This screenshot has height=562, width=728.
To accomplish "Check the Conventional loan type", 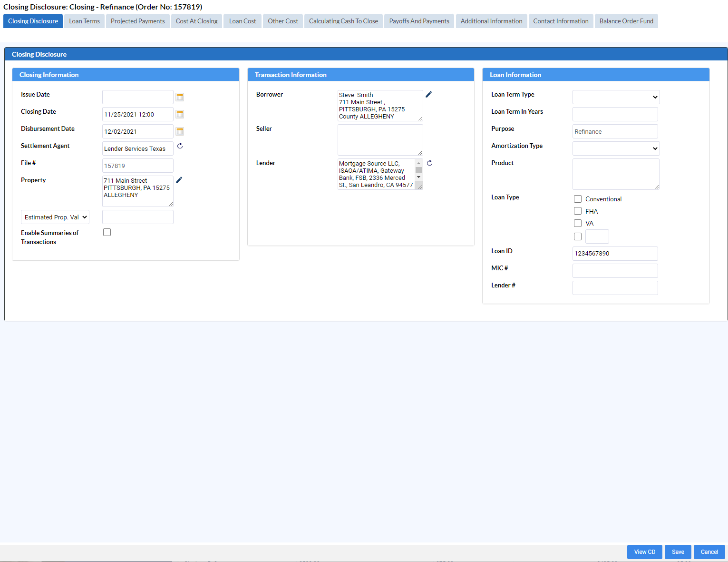I will (578, 199).
